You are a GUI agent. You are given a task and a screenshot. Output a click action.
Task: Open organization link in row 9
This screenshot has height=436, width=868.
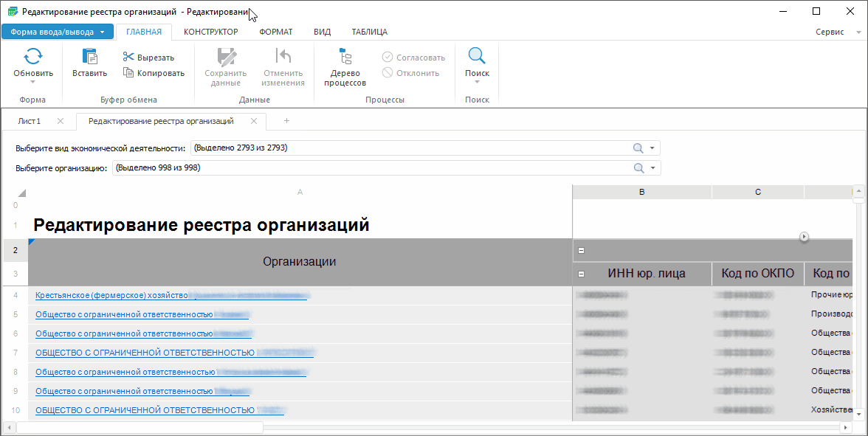[142, 391]
